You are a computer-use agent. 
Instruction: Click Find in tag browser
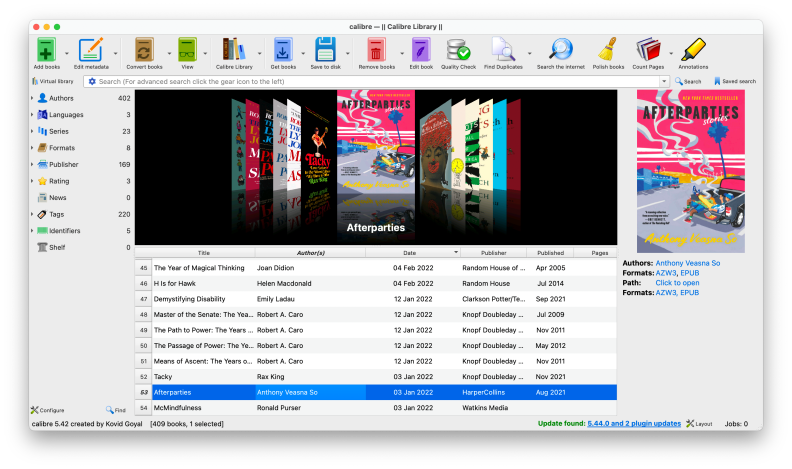click(116, 410)
